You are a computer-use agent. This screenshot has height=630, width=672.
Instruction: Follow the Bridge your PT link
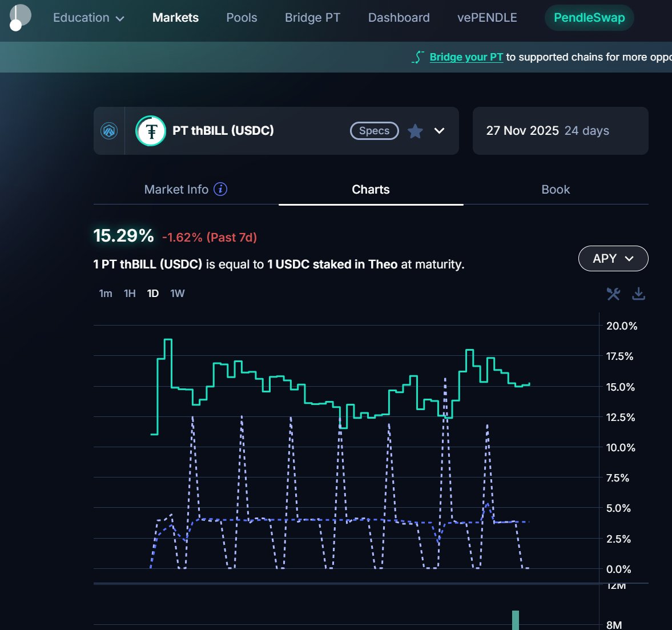click(466, 57)
